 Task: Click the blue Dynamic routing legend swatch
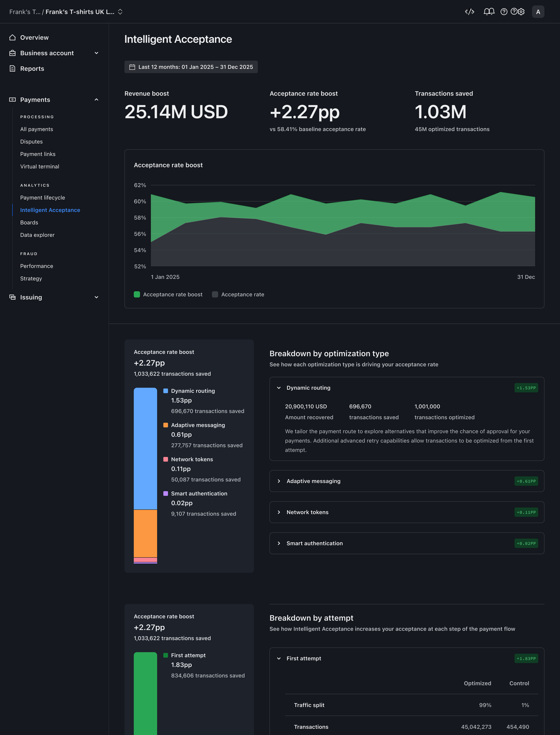click(166, 391)
